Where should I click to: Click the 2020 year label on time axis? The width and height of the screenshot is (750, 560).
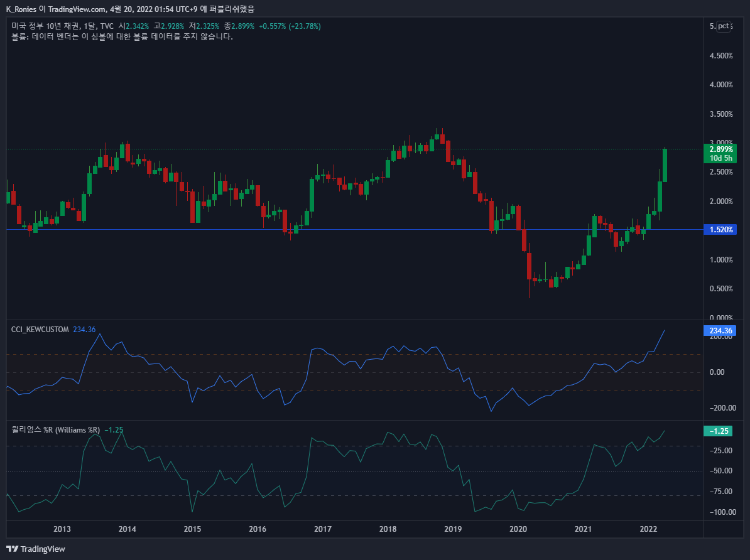pyautogui.click(x=518, y=529)
